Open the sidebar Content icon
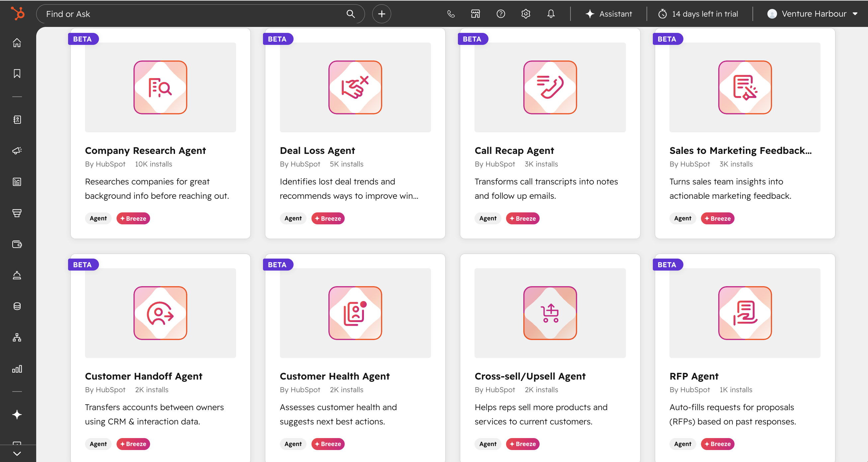Image resolution: width=868 pixels, height=462 pixels. pyautogui.click(x=17, y=182)
